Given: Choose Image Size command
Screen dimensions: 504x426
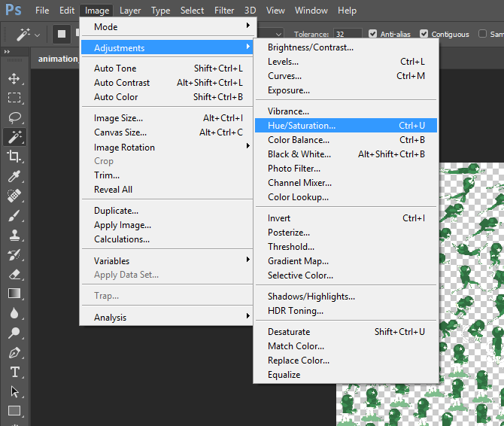Looking at the screenshot, I should [x=165, y=118].
